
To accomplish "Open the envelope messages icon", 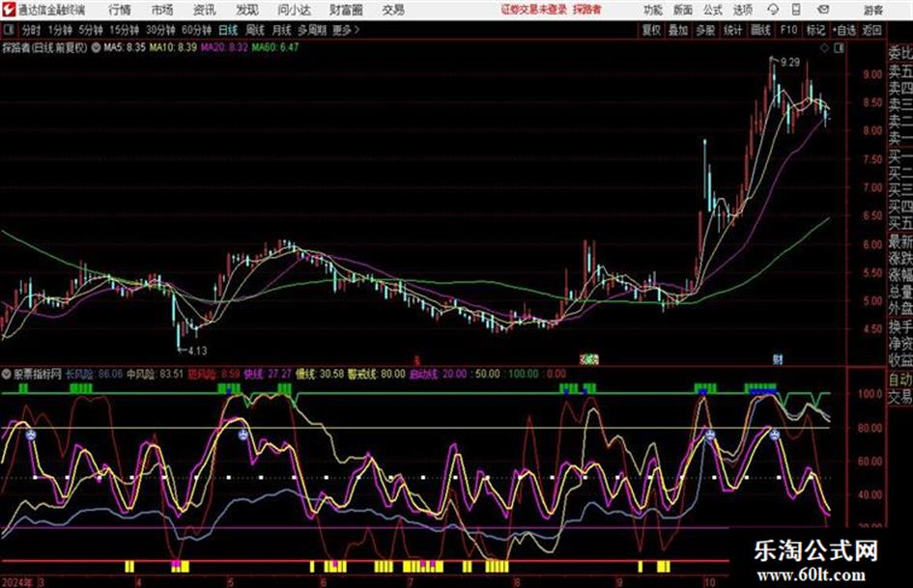I will click(823, 10).
